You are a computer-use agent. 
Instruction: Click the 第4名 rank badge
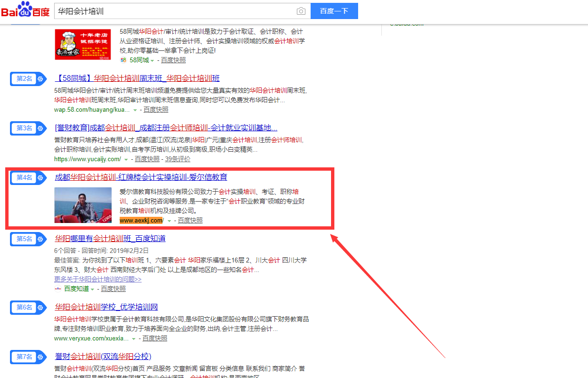coord(28,177)
